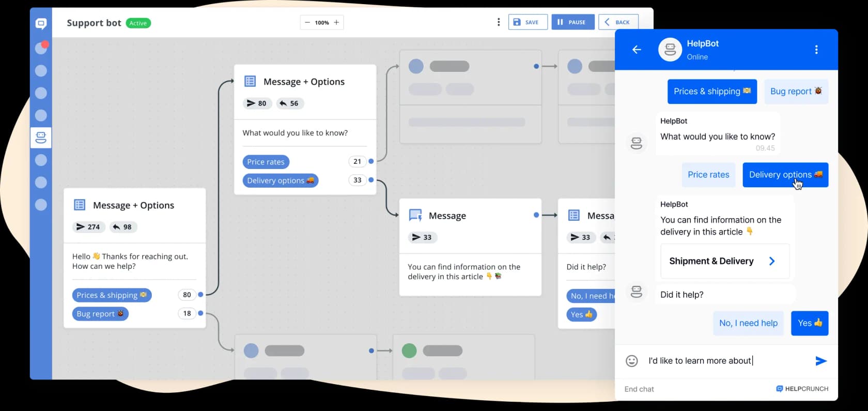Viewport: 868px width, 411px height.
Task: Choose Bug report in the chat widget
Action: pos(796,92)
